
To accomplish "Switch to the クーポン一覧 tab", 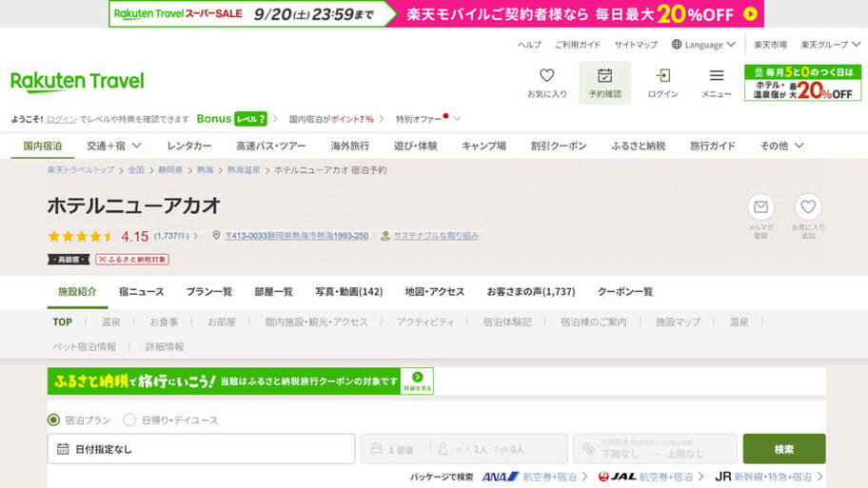I will coord(625,292).
